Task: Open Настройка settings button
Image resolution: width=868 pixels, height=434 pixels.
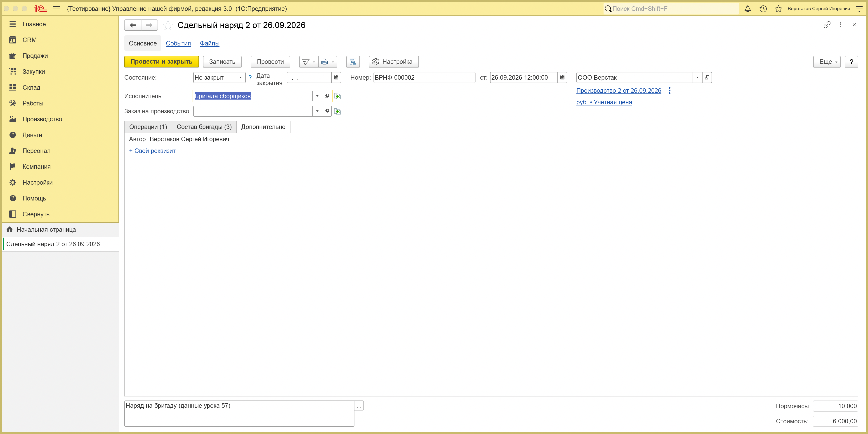Action: [394, 62]
